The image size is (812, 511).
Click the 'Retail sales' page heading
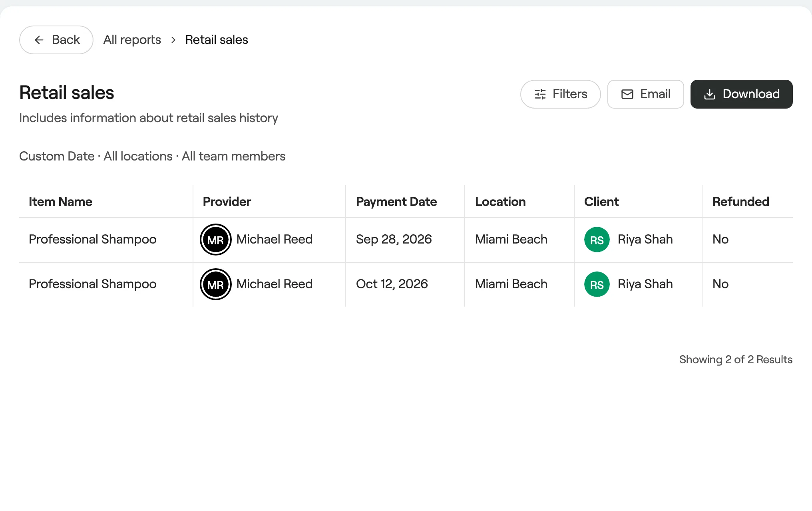click(x=67, y=93)
